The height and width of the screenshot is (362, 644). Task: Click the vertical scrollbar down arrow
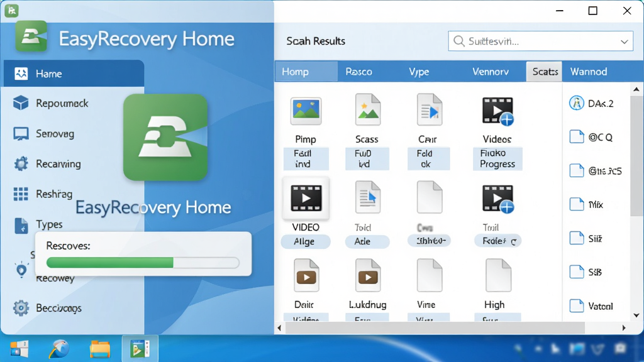636,315
